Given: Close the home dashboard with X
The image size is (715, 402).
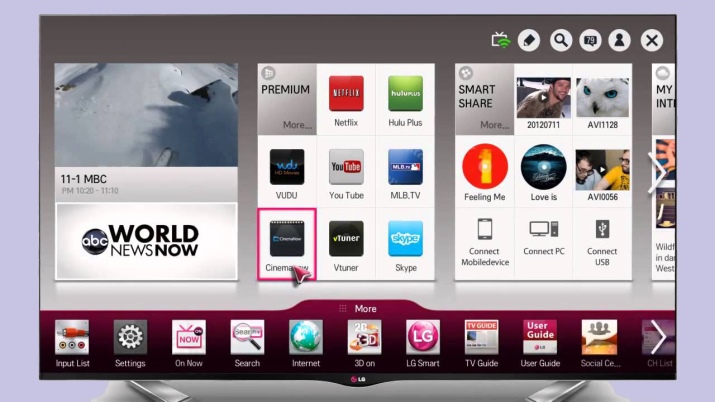Looking at the screenshot, I should pyautogui.click(x=652, y=40).
